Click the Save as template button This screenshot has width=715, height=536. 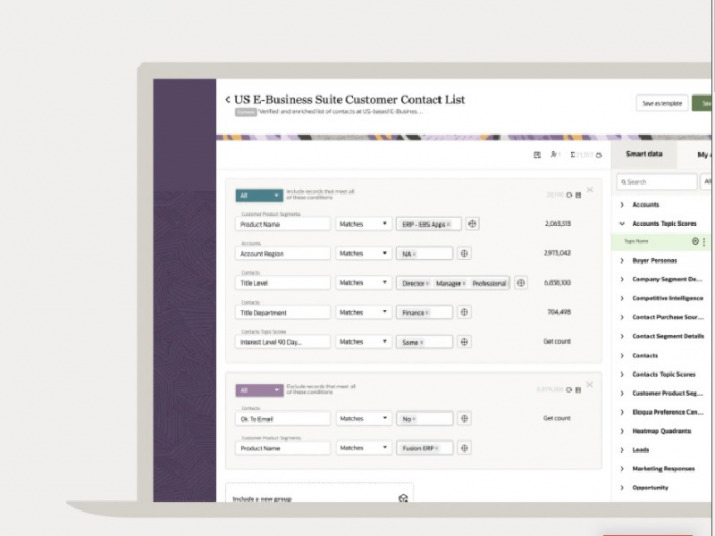[x=662, y=104]
